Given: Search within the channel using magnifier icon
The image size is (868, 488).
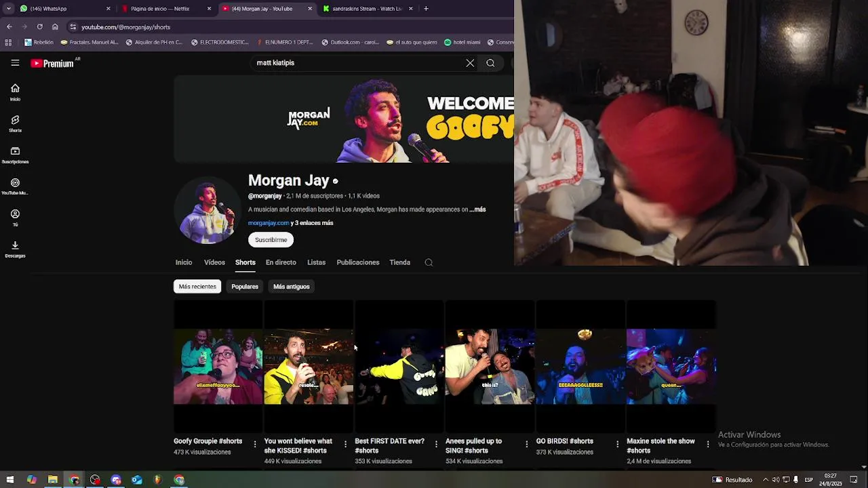Looking at the screenshot, I should click(x=429, y=262).
